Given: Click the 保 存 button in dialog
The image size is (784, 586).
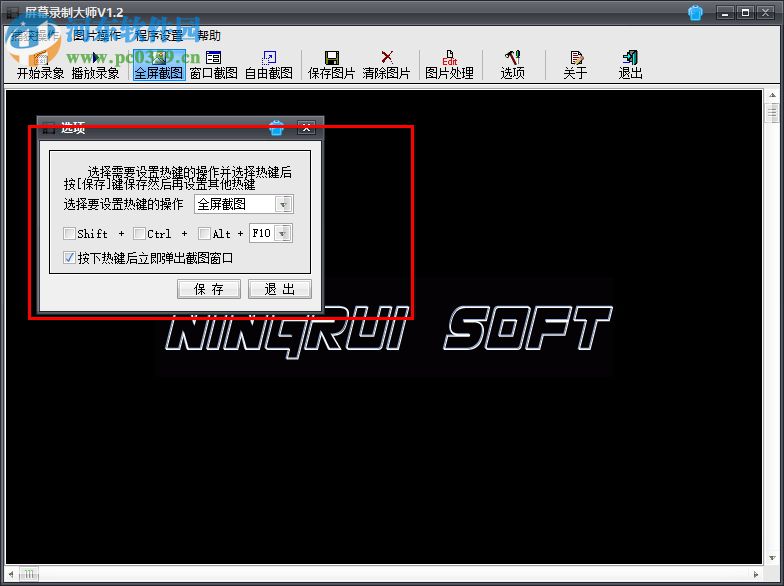Looking at the screenshot, I should [209, 289].
